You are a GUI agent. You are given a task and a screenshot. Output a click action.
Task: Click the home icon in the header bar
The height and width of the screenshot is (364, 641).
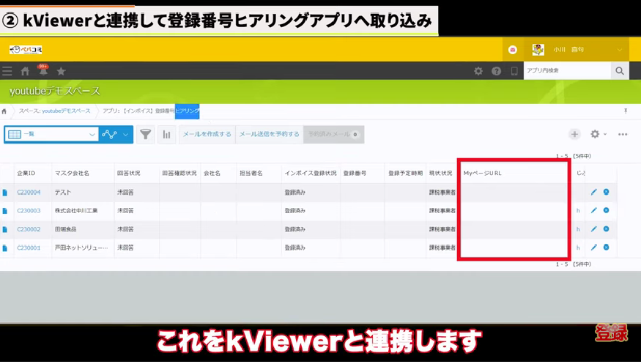25,71
